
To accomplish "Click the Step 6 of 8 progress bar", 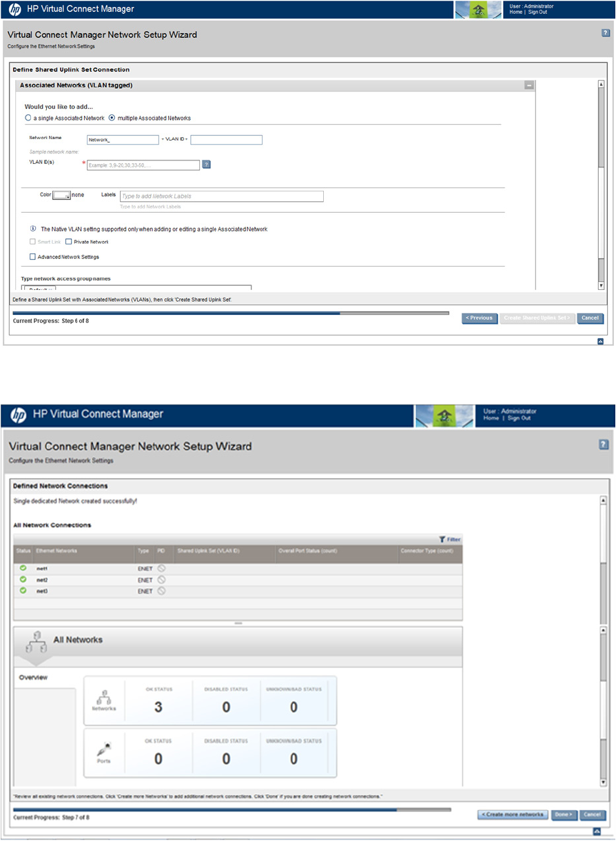I will click(231, 313).
